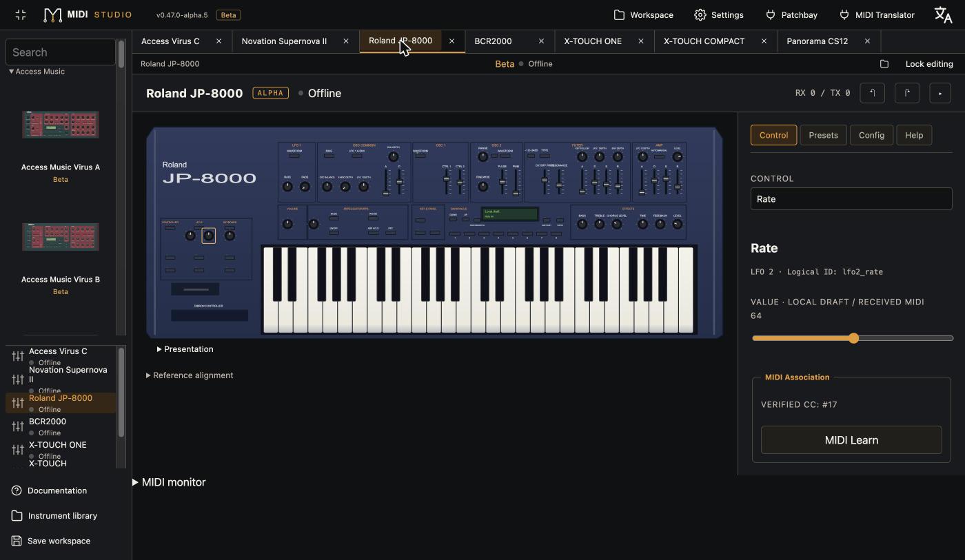Viewport: 965px width, 560px height.
Task: Click the collapse/minimize view icon beside the MIDI Studio logo
Action: [x=21, y=14]
